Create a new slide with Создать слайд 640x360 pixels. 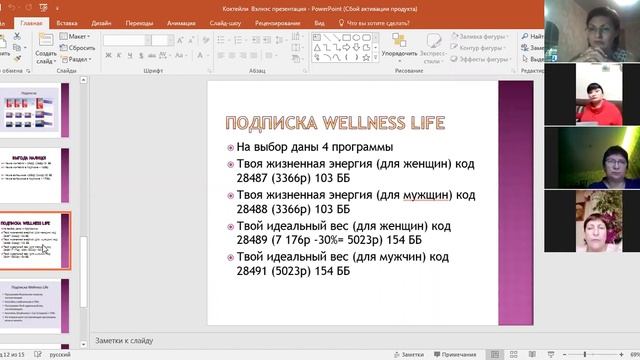pyautogui.click(x=46, y=49)
